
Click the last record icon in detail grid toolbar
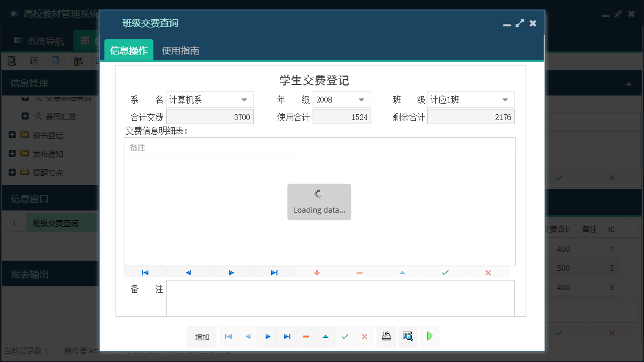(x=274, y=272)
